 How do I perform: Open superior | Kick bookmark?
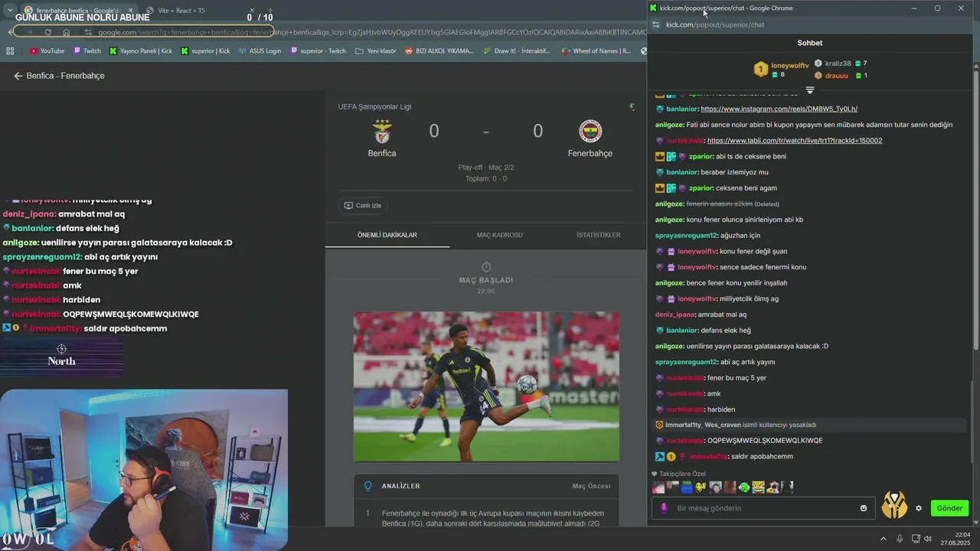pyautogui.click(x=205, y=51)
